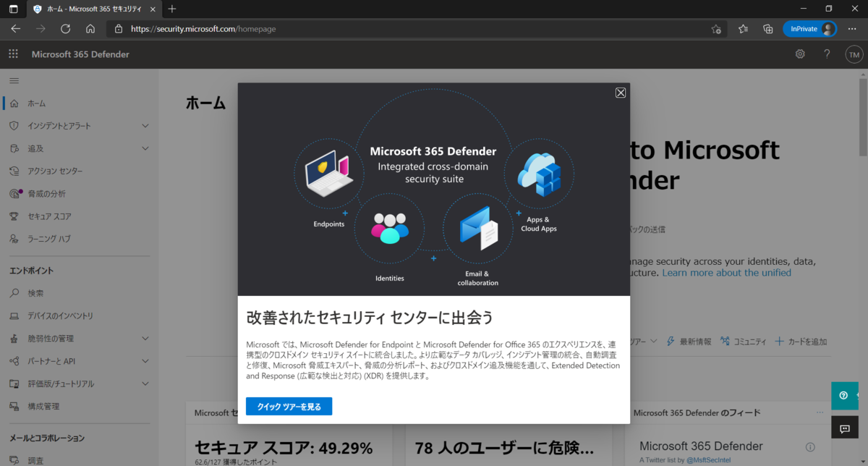
Task: Click the 追及 hunting icon
Action: pos(14,148)
